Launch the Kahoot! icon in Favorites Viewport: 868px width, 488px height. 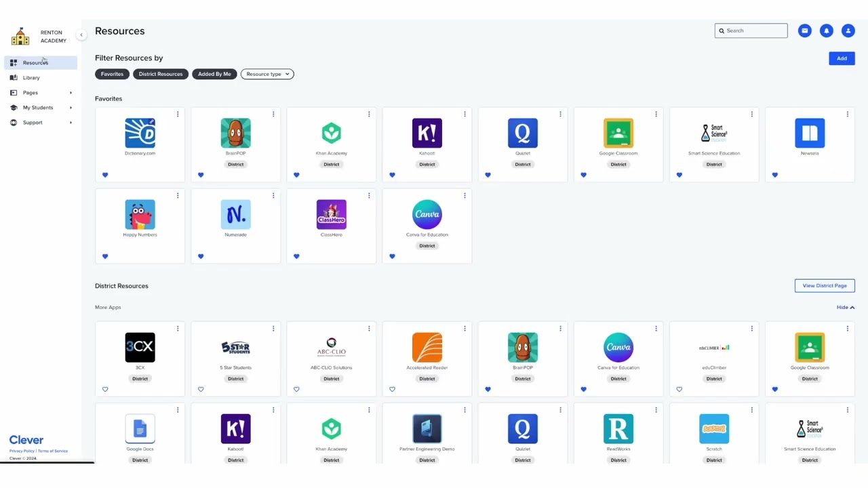(427, 133)
